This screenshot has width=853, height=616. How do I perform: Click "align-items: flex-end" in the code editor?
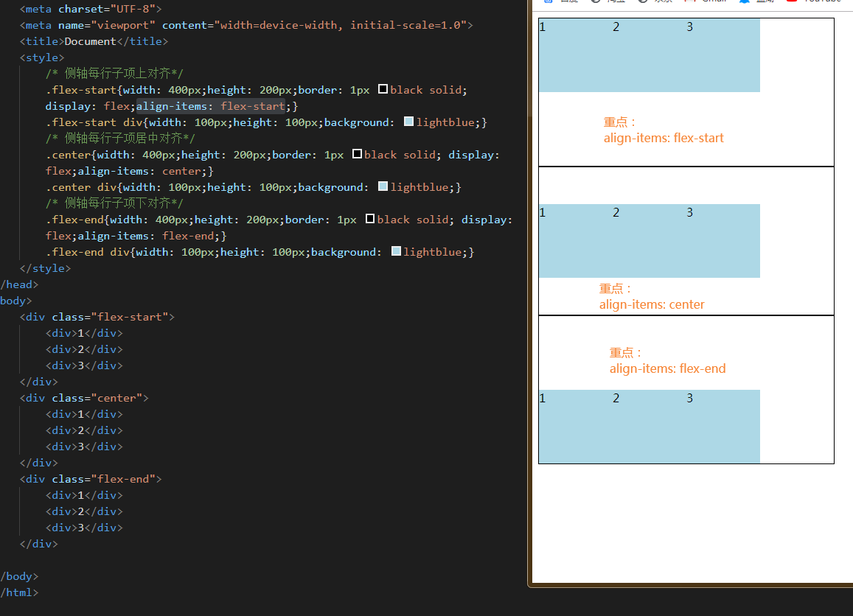[x=146, y=236]
